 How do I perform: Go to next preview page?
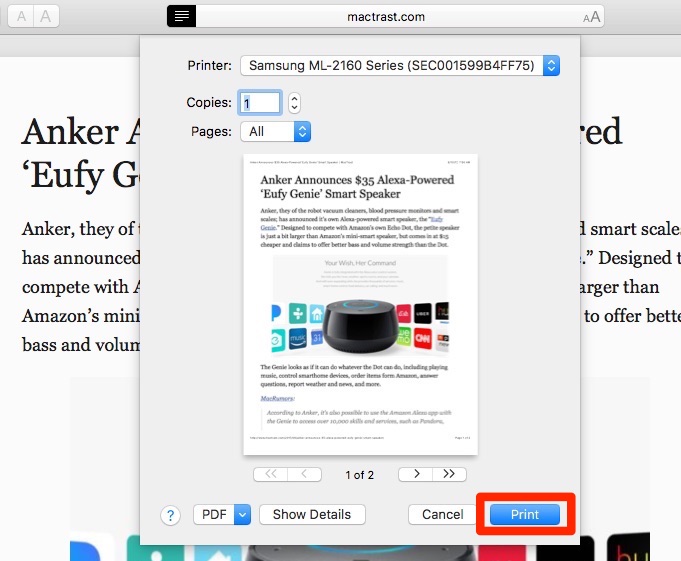(x=416, y=474)
